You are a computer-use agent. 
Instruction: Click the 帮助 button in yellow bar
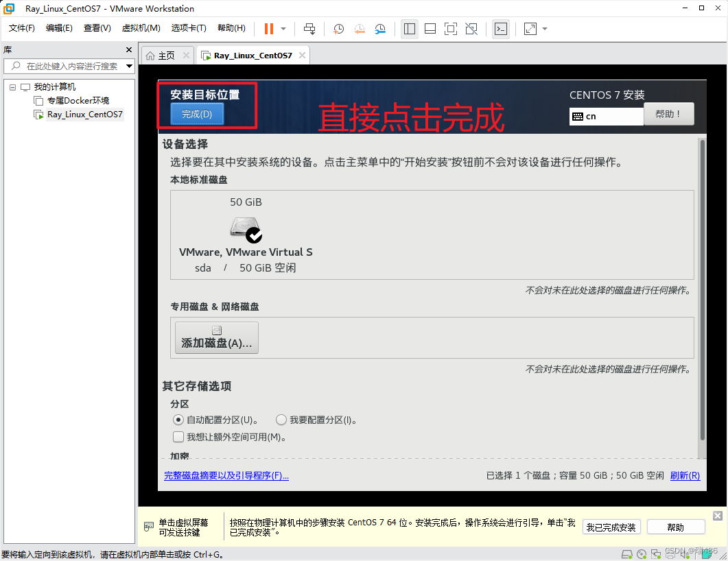click(x=676, y=527)
